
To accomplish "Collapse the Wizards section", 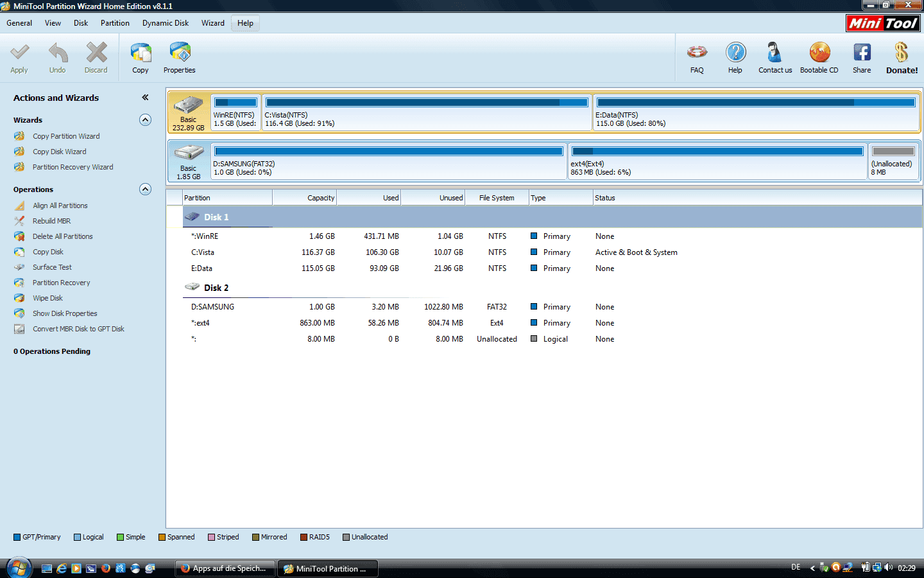I will [146, 120].
